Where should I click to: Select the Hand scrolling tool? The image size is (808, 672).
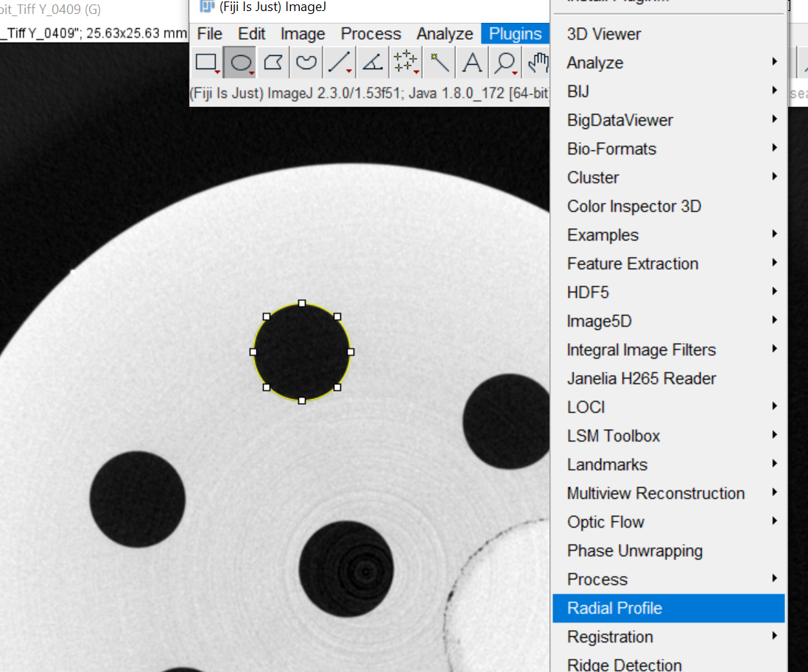538,63
